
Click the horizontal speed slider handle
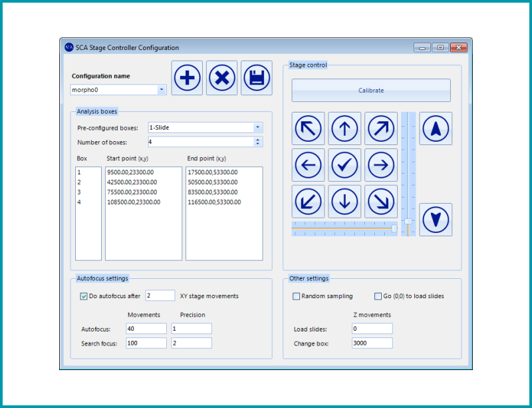[394, 229]
